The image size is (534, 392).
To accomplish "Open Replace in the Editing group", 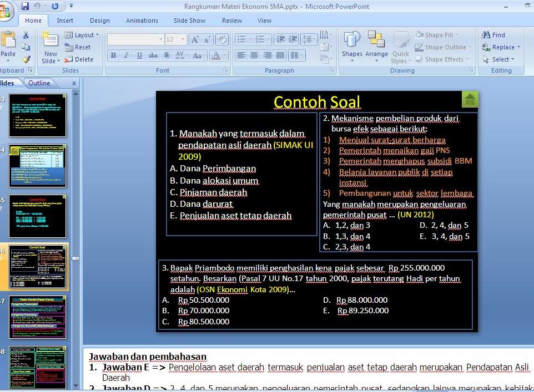I will point(499,47).
